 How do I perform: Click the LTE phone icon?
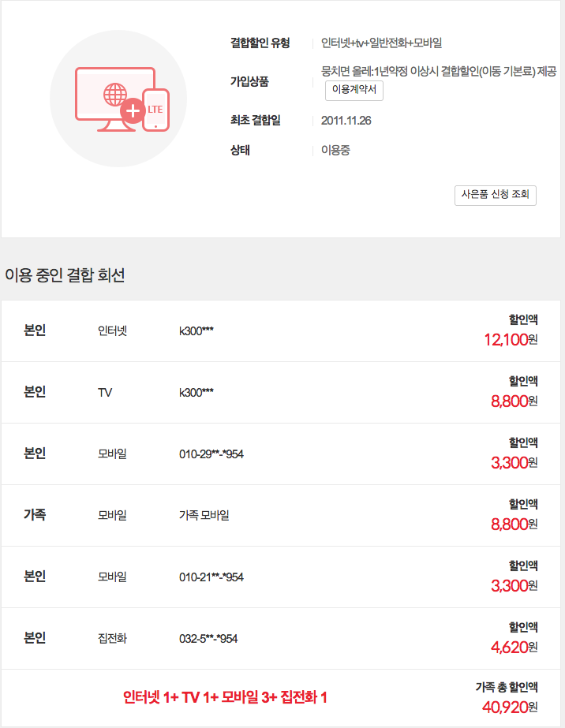point(155,110)
